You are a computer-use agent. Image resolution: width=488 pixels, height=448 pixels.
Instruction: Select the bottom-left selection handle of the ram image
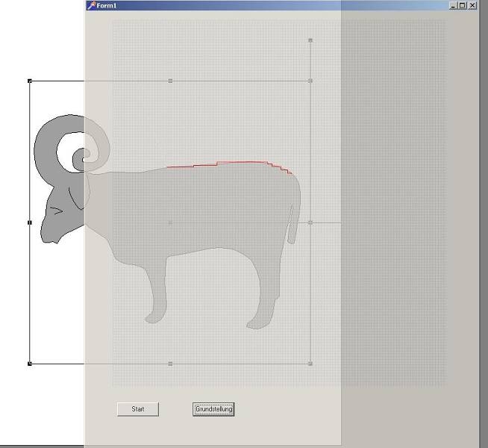pos(30,364)
